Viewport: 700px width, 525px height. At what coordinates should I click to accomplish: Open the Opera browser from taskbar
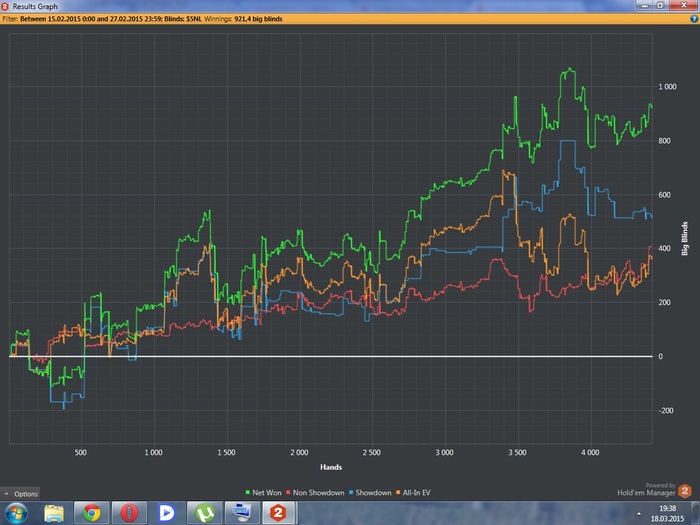[x=129, y=513]
